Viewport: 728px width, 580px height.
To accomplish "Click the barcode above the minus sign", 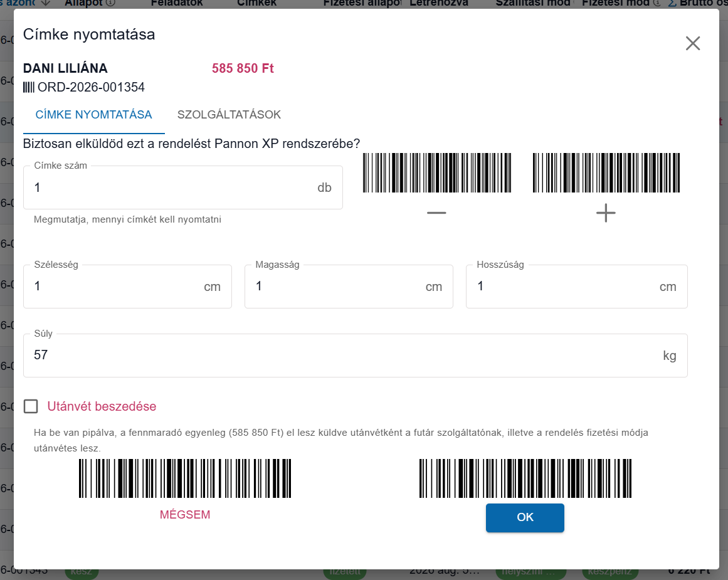I will click(437, 173).
